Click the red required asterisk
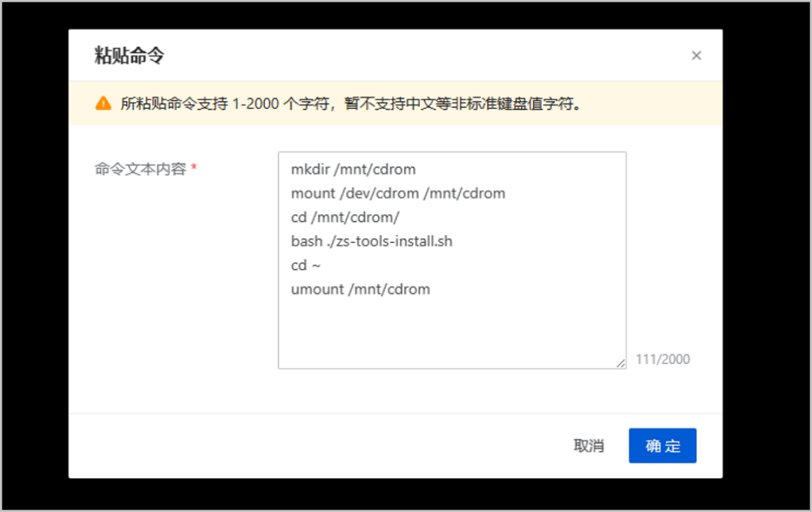This screenshot has height=512, width=812. (194, 169)
